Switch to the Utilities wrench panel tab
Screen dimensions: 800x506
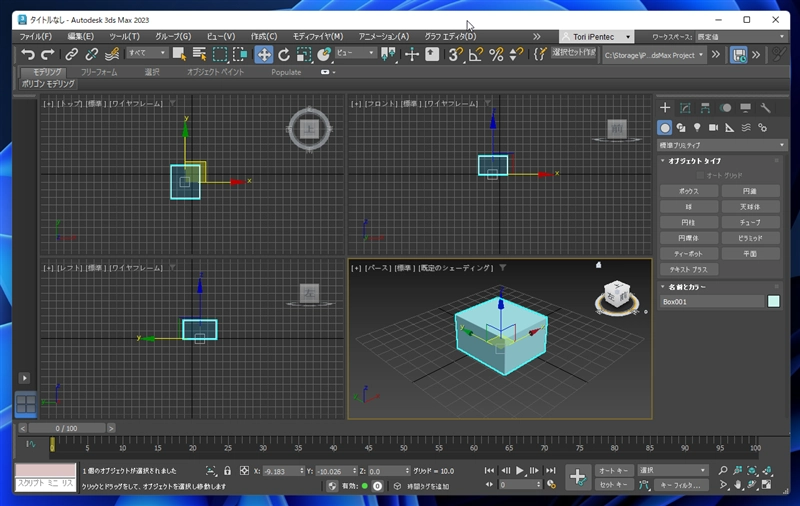[x=765, y=108]
